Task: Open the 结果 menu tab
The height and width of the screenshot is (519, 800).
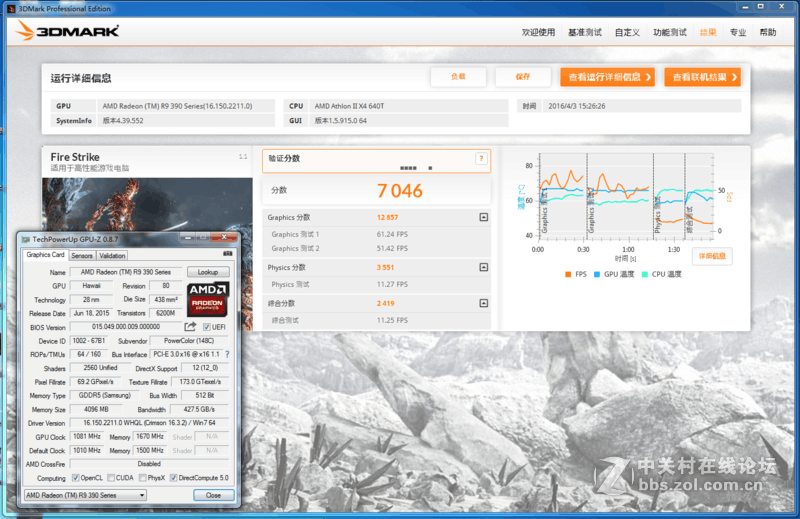Action: pos(708,32)
